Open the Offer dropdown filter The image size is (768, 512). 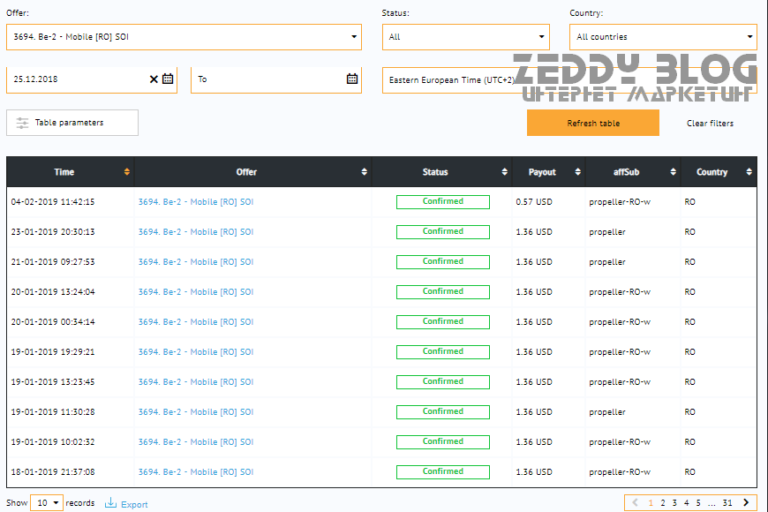pyautogui.click(x=184, y=37)
